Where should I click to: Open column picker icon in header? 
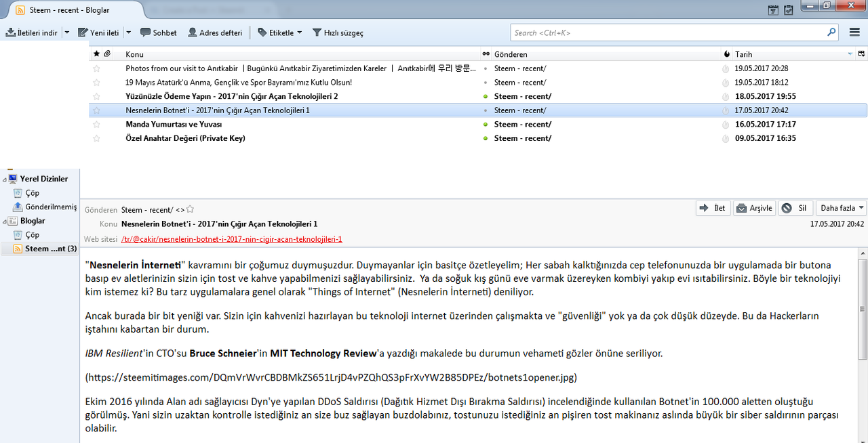pos(862,54)
